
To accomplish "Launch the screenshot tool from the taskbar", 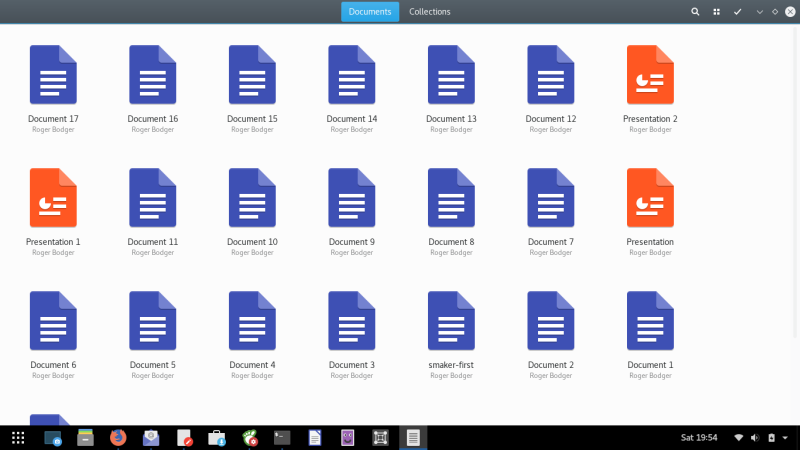I will click(53, 438).
